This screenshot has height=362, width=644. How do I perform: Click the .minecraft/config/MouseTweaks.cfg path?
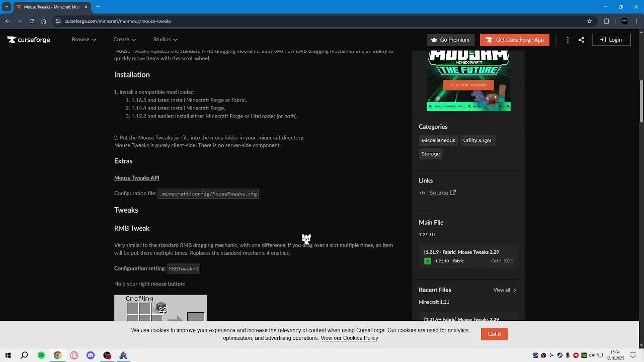point(208,194)
